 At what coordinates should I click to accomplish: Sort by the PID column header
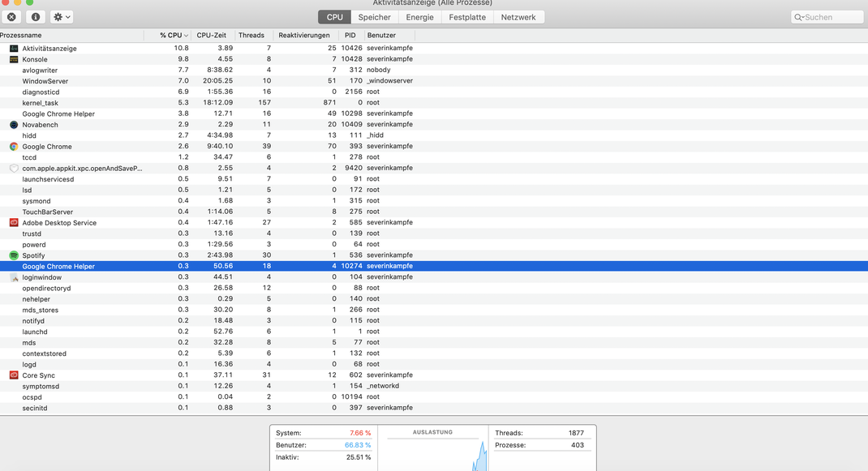(x=351, y=36)
